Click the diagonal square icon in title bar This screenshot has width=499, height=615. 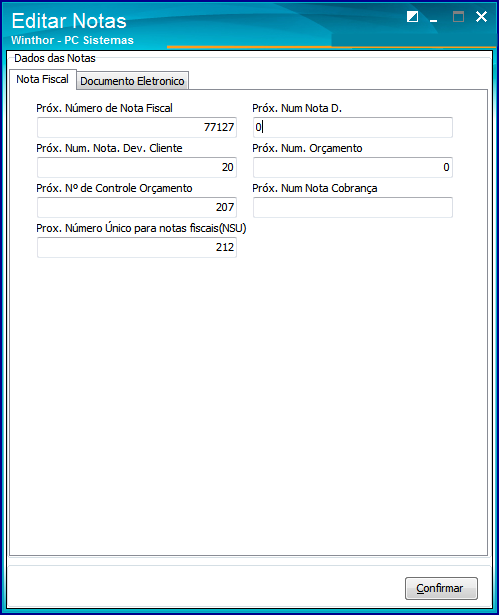click(412, 17)
